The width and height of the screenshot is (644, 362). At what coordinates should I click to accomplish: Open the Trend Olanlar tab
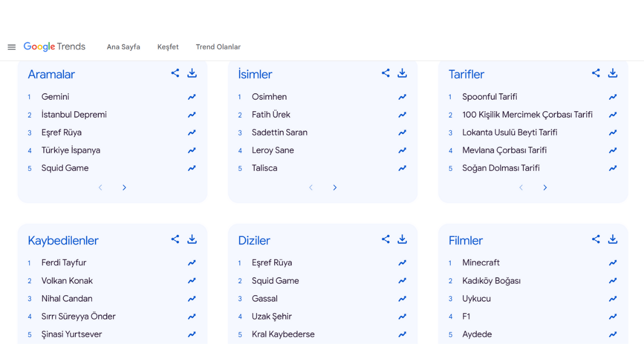click(218, 47)
